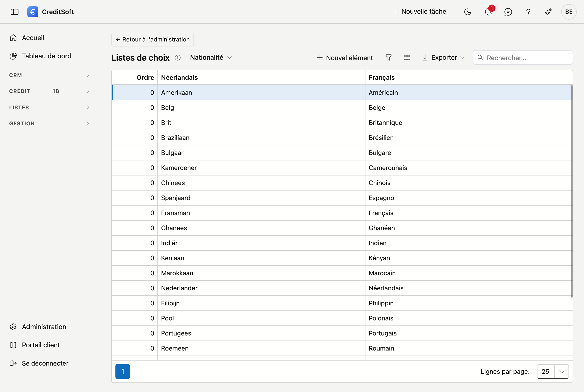Switch to dark mode moon icon
Viewport: 584px width, 392px height.
[467, 12]
